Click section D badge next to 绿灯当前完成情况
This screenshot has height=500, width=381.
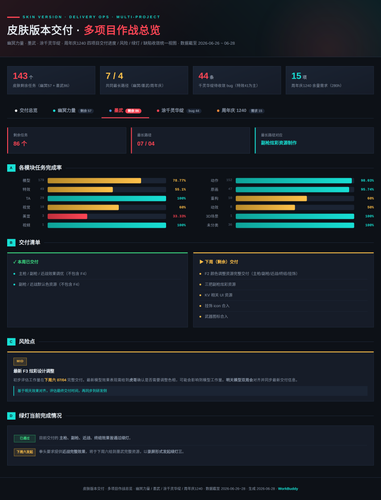pos(11,416)
